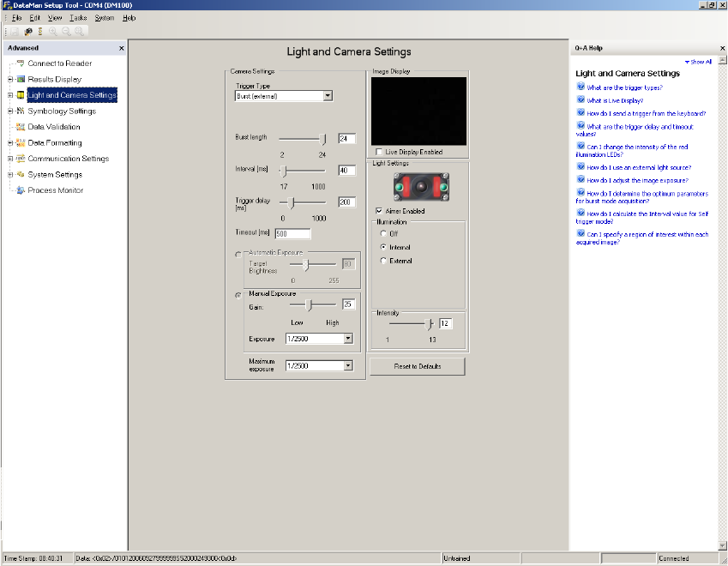This screenshot has height=566, width=728.
Task: Expand the System Settings tree node
Action: [x=10, y=175]
